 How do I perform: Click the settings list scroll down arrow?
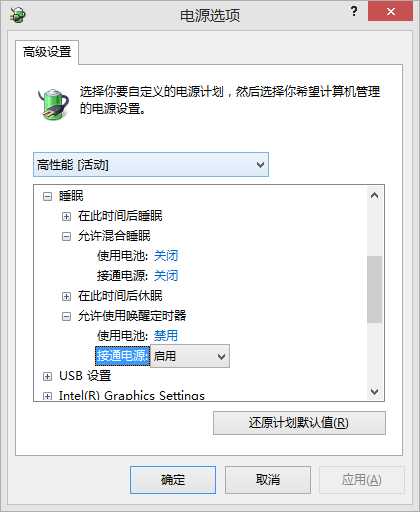[x=374, y=391]
